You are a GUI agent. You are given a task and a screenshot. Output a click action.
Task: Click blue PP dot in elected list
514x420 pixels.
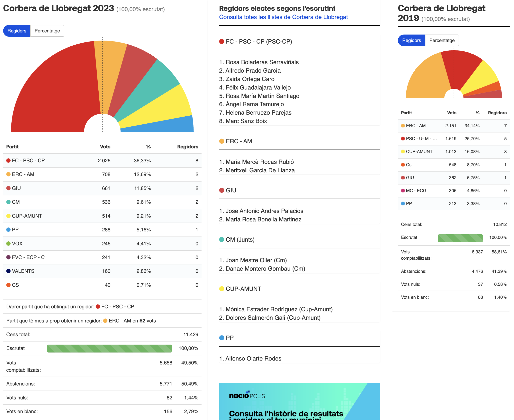pyautogui.click(x=221, y=338)
